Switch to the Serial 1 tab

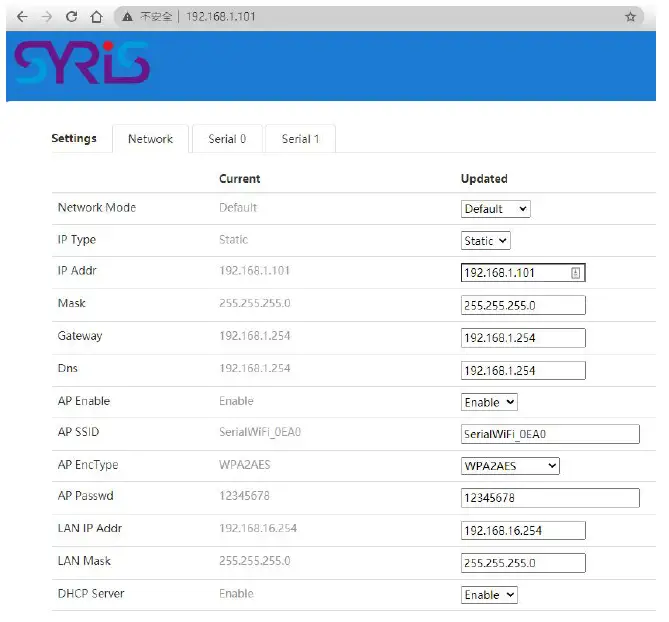[x=300, y=139]
